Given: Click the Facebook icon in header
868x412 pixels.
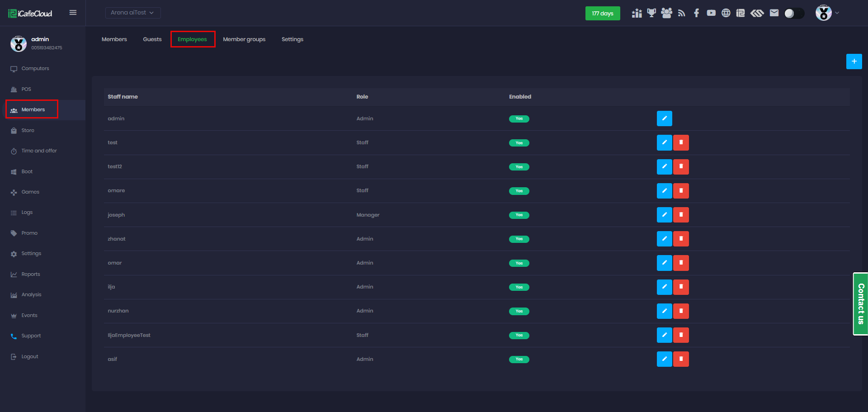Looking at the screenshot, I should (x=696, y=13).
